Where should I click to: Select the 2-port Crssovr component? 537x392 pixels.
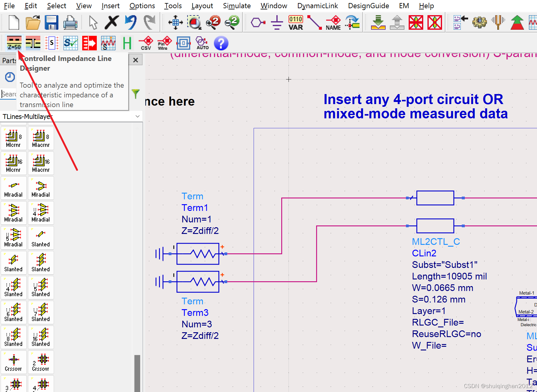pos(41,362)
